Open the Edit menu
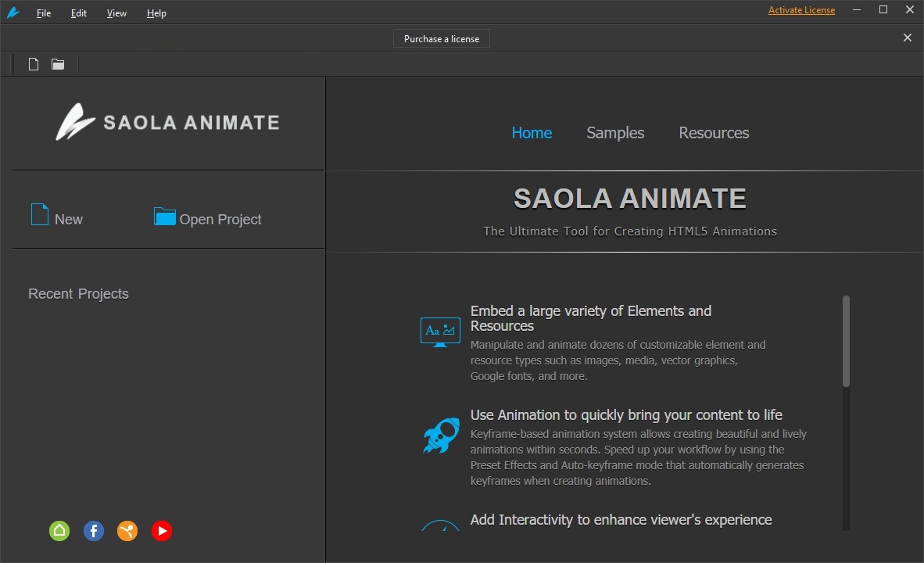Viewport: 924px width, 563px height. 78,13
